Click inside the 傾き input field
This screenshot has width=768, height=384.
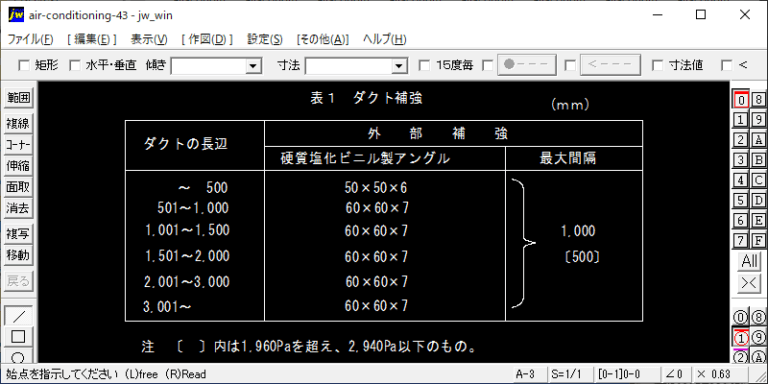(x=209, y=66)
